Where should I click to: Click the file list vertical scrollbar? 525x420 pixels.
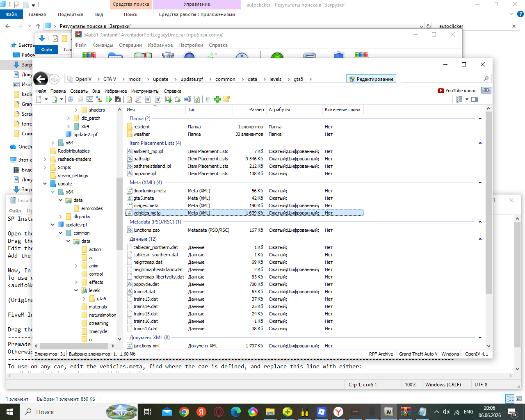(488, 202)
